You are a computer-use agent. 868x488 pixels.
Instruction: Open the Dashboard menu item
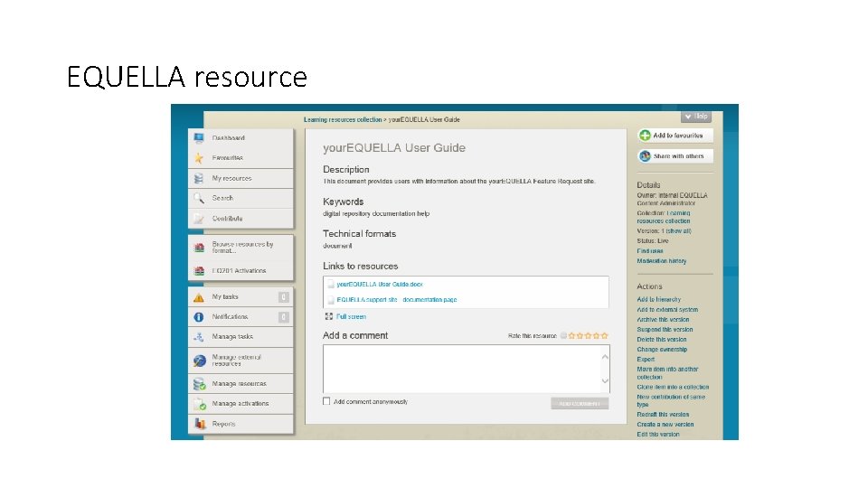pos(241,138)
